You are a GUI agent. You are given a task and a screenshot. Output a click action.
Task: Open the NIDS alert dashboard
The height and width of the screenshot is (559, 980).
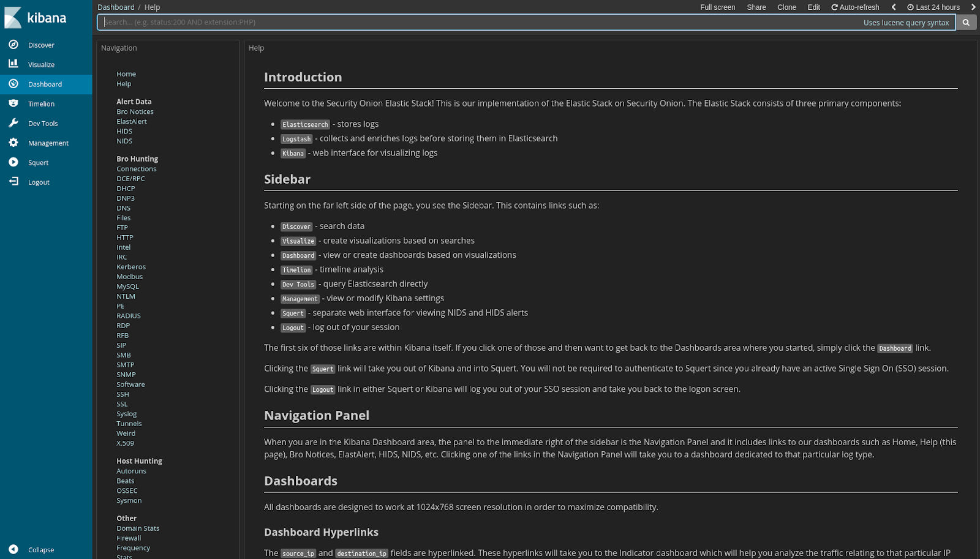click(124, 141)
